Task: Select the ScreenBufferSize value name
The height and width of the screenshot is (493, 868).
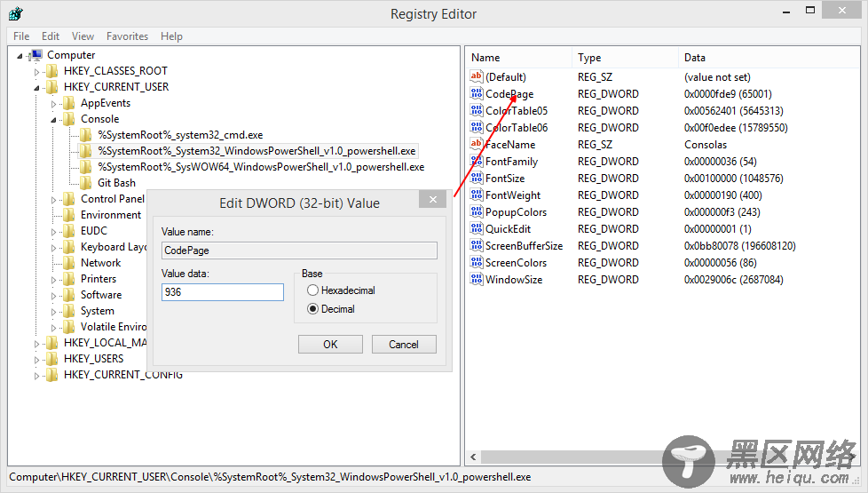Action: click(525, 246)
